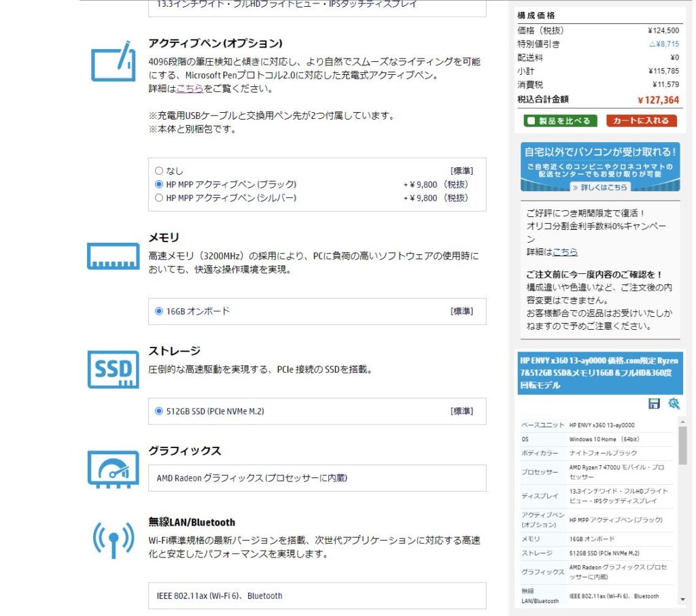Screen dimensions: 696x616
Task: Click the 価格（税抜） ¥124,500 value
Action: click(663, 31)
